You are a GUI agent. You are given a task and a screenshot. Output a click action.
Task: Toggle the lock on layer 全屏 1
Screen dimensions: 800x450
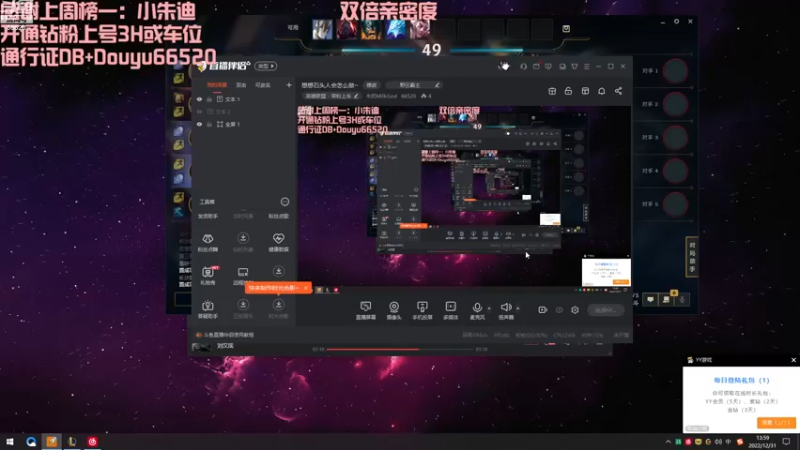click(209, 124)
